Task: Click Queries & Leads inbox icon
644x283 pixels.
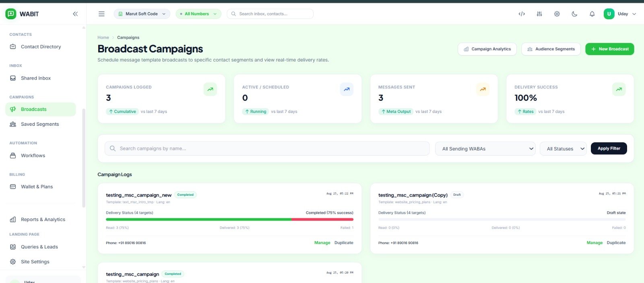Action: [13, 247]
